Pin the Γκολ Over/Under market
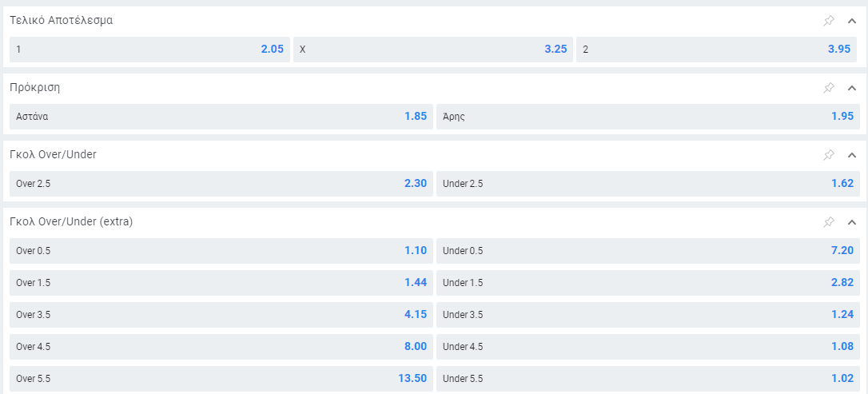Screen dimensions: 868x394 pos(829,155)
